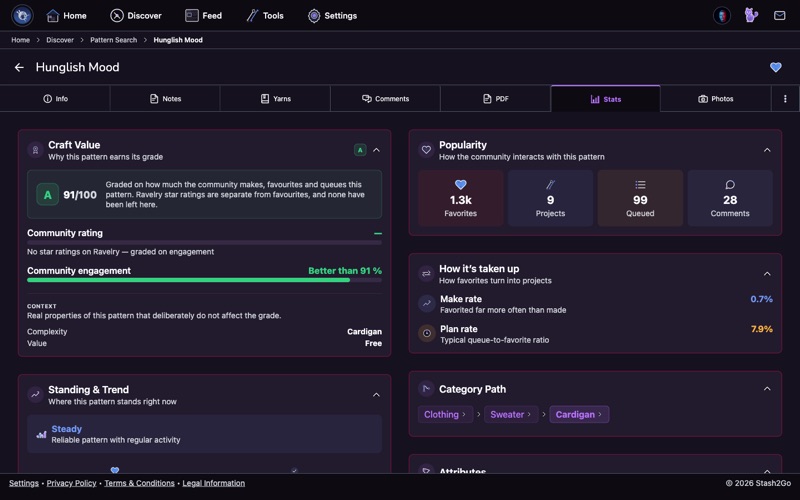Click the Complexity value Cardigan

point(364,332)
